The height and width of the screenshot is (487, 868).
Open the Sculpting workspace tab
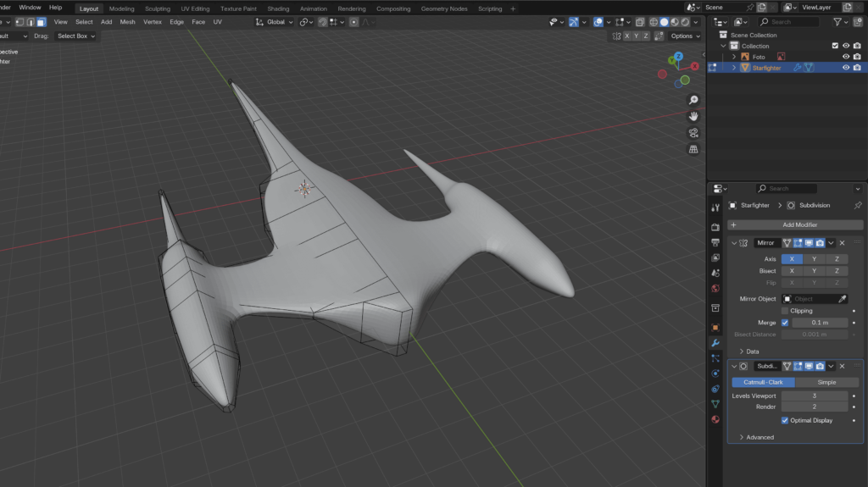158,8
